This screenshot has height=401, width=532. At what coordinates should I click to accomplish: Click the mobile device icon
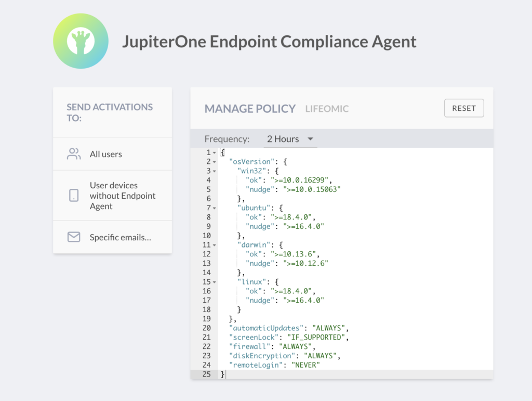(x=74, y=196)
